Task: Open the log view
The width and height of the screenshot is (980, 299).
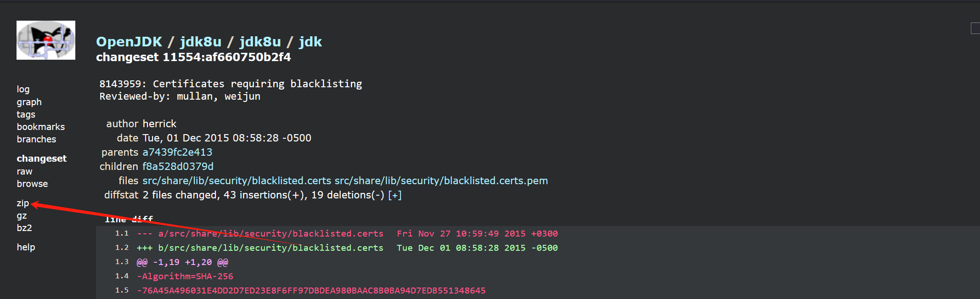Action: click(x=23, y=89)
